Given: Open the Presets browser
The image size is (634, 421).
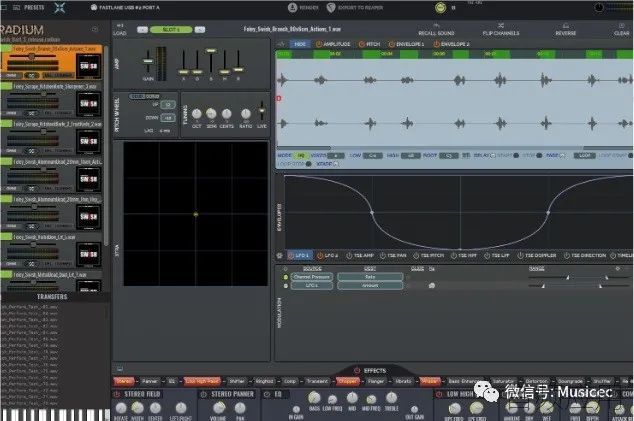Looking at the screenshot, I should tap(28, 7).
